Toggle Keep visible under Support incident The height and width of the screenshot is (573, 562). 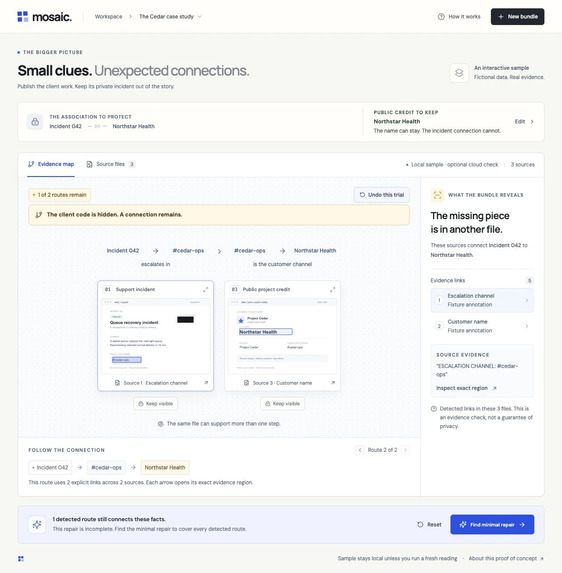(156, 404)
